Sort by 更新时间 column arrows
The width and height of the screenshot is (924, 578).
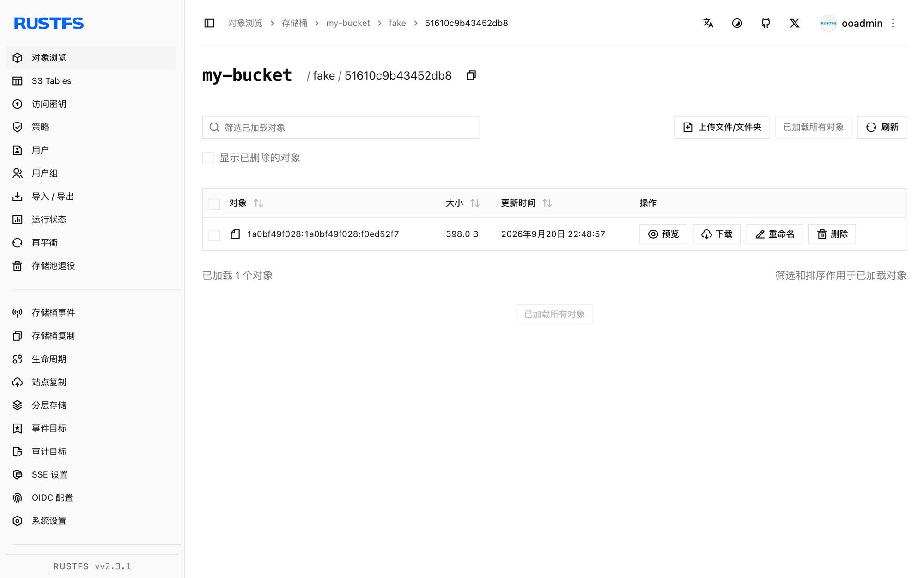(547, 203)
